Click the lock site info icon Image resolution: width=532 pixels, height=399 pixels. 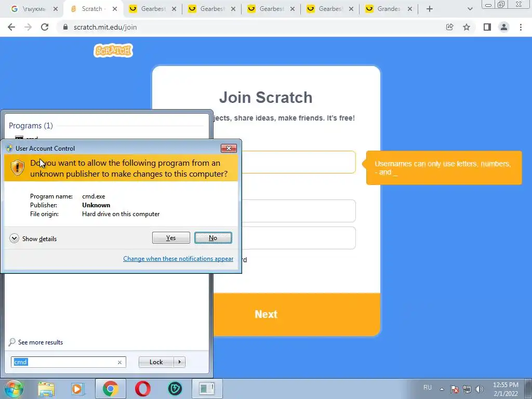(65, 27)
